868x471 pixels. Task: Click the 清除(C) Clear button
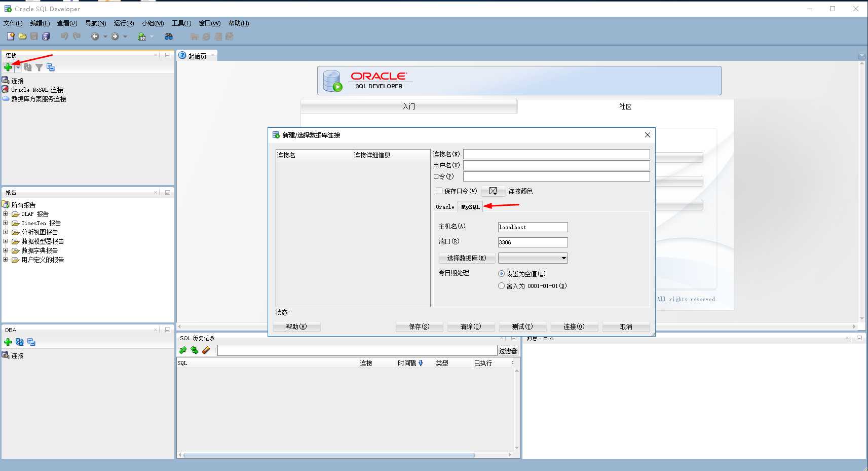point(471,327)
